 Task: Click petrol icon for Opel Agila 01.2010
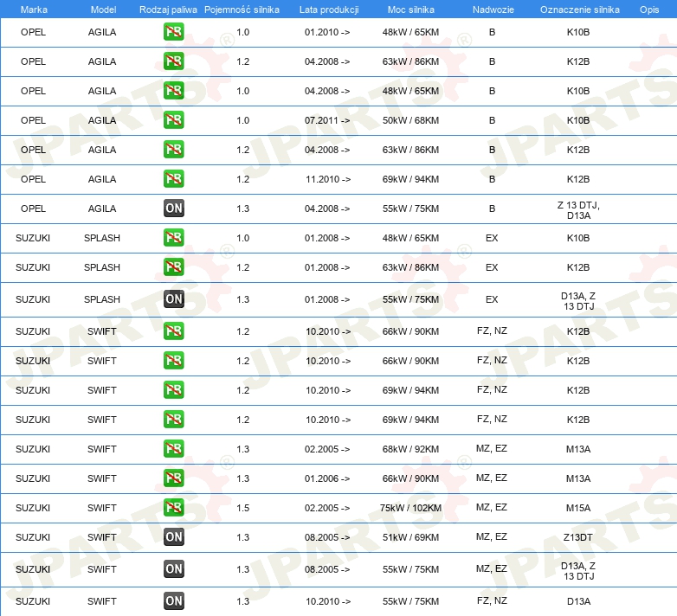(x=173, y=32)
